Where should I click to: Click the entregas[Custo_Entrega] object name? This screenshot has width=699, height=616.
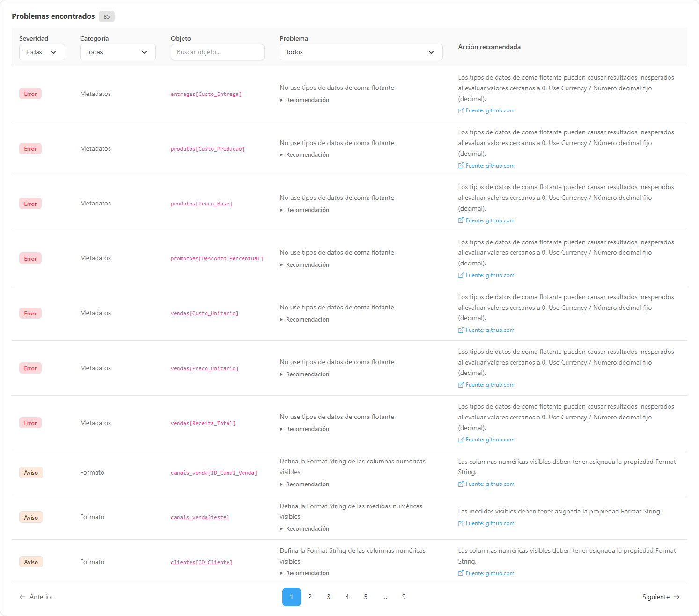tap(206, 94)
